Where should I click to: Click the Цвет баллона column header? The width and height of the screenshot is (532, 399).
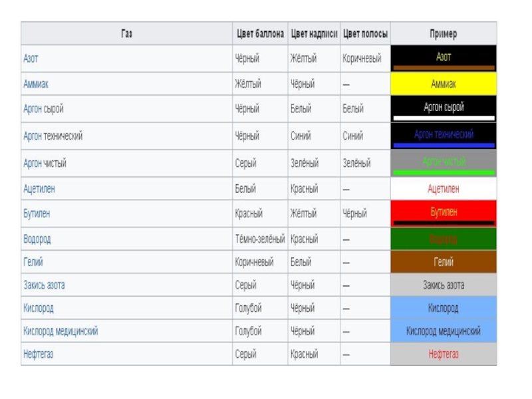[261, 33]
